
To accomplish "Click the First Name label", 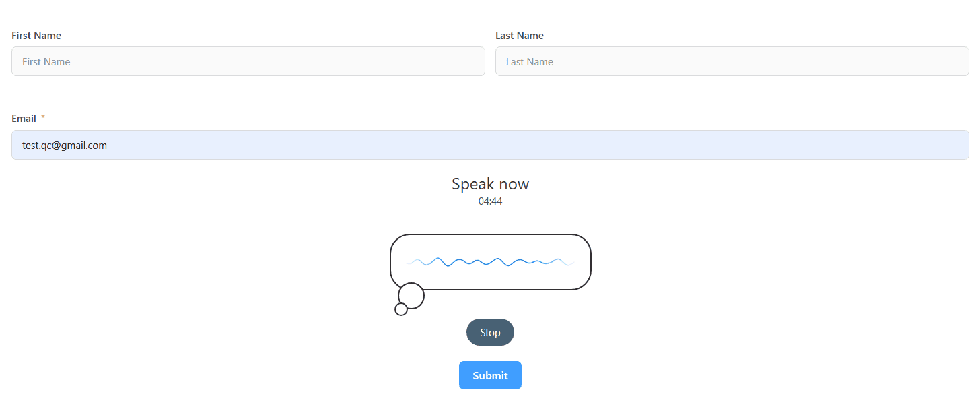I will tap(36, 36).
